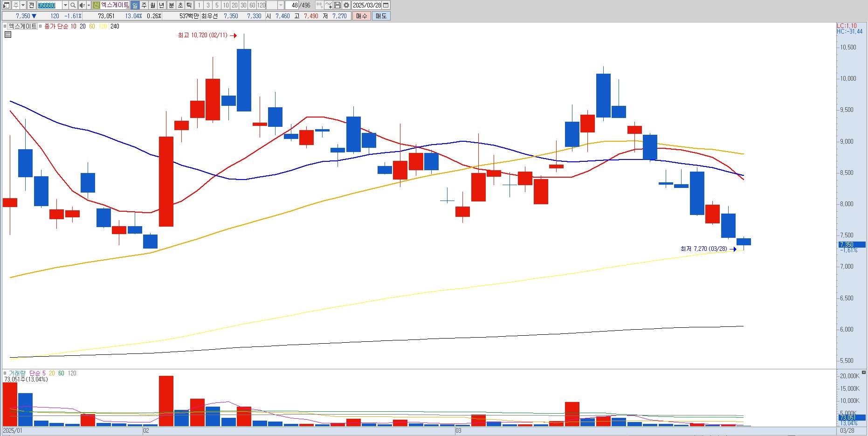The height and width of the screenshot is (436, 868).
Task: Click the window layout icon at top-left
Action: (6, 5)
